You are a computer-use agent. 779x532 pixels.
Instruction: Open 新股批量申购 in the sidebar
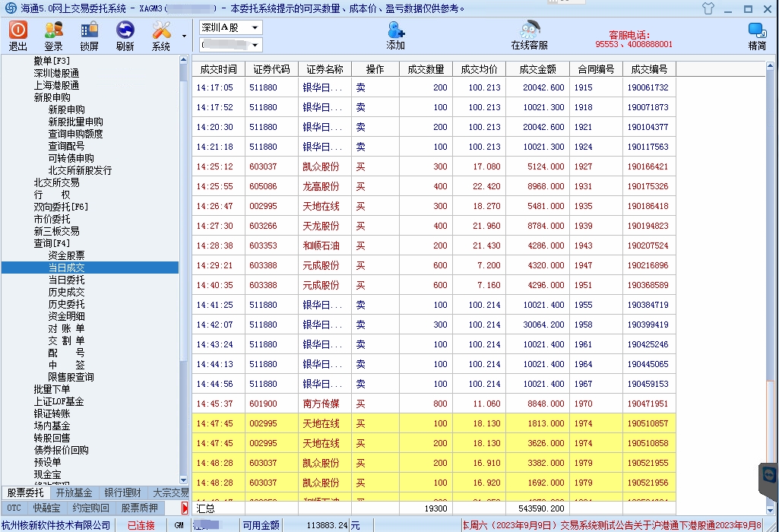pyautogui.click(x=75, y=122)
